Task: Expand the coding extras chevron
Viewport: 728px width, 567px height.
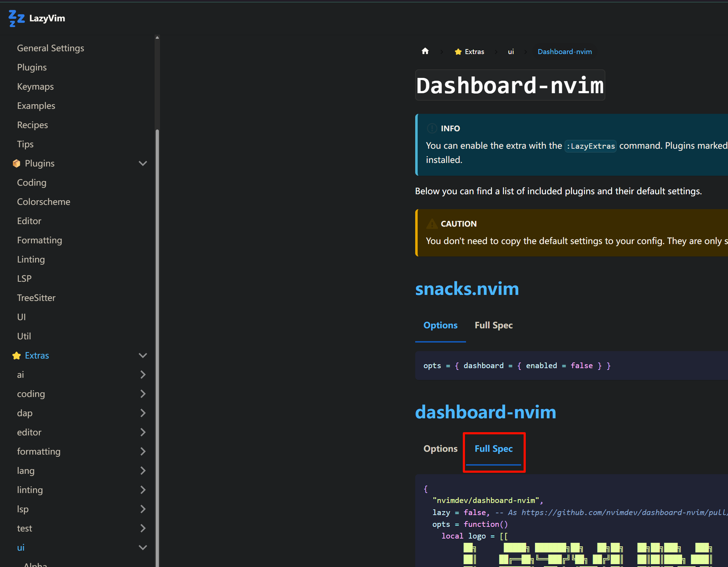Action: [143, 394]
